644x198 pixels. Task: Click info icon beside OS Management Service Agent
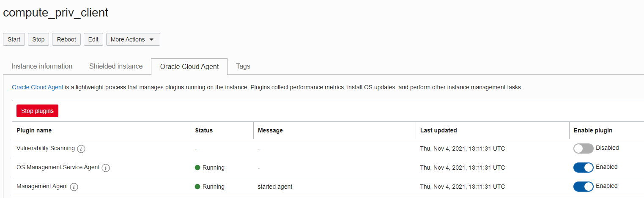[106, 168]
